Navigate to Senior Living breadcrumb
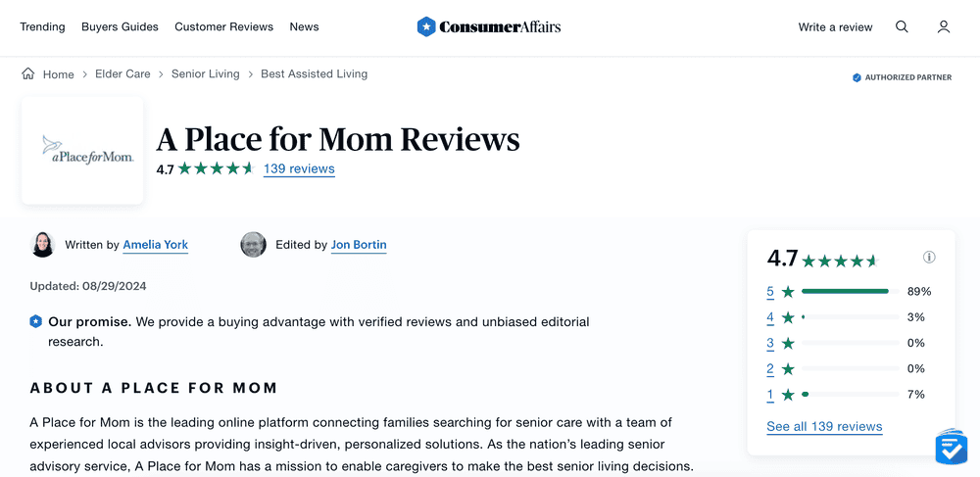 (206, 73)
